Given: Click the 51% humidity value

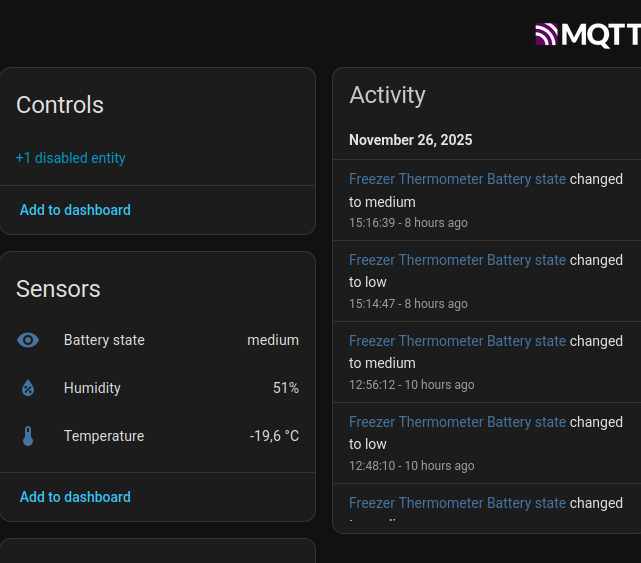Looking at the screenshot, I should coord(286,388).
